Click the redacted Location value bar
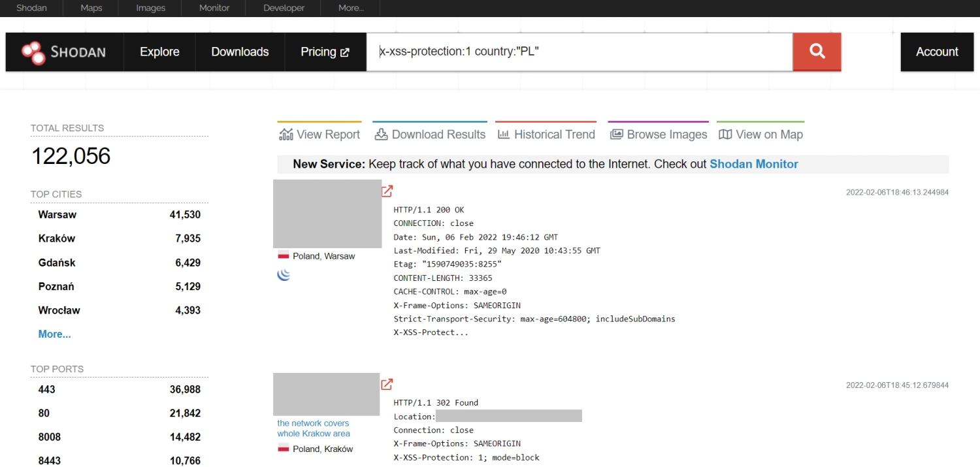Screen dimensions: 980x467 [x=509, y=416]
